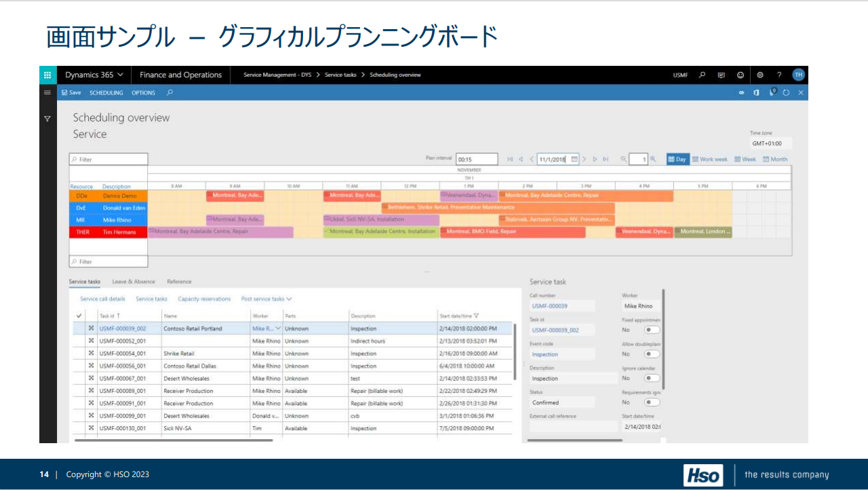Click the search icon in the blue action bar
The width and height of the screenshot is (868, 490).
170,92
